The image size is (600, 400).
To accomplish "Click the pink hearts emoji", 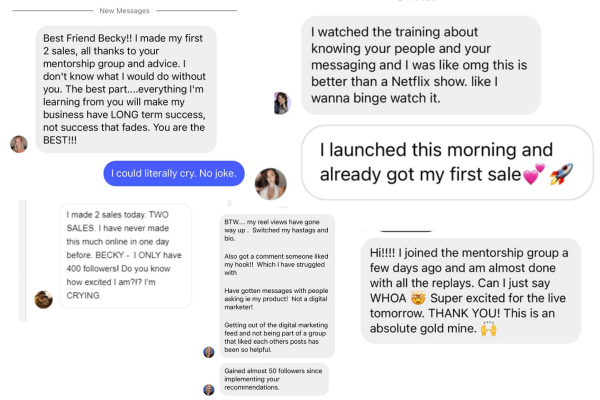I will [534, 174].
